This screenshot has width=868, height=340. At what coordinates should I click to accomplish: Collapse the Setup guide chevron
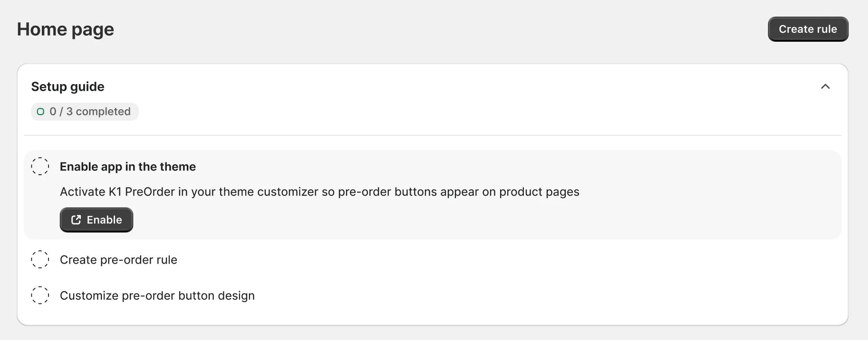click(x=825, y=86)
